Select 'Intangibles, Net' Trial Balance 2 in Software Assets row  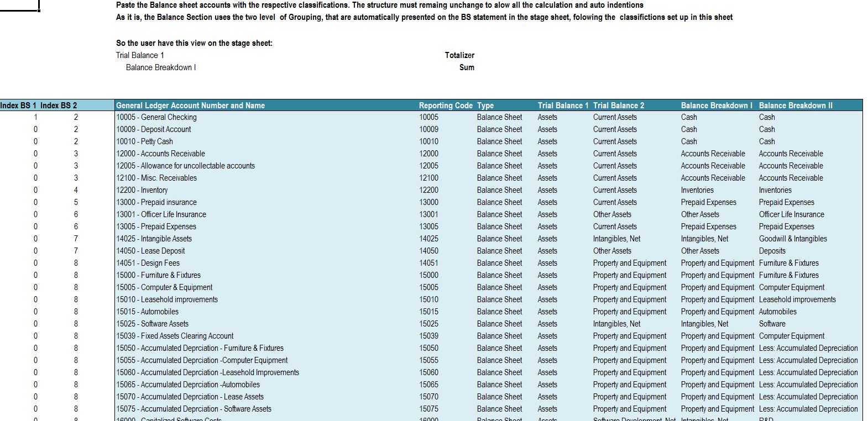(616, 324)
